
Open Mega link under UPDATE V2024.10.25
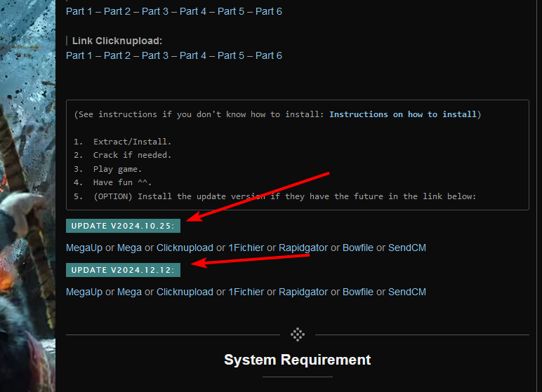[129, 248]
